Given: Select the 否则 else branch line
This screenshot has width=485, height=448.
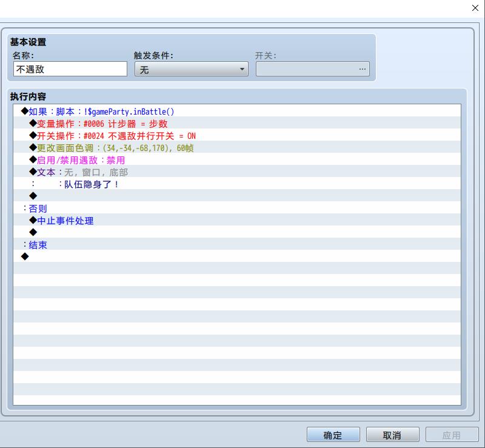Looking at the screenshot, I should tap(237, 209).
